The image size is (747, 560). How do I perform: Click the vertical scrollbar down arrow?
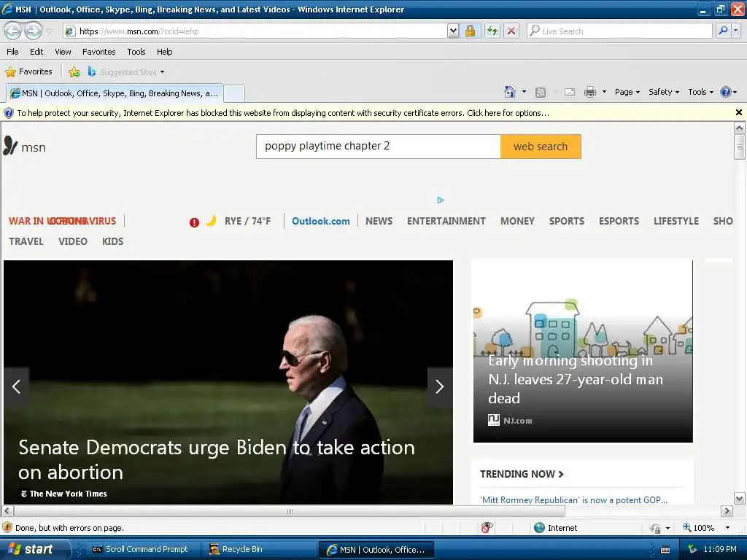[x=739, y=499]
